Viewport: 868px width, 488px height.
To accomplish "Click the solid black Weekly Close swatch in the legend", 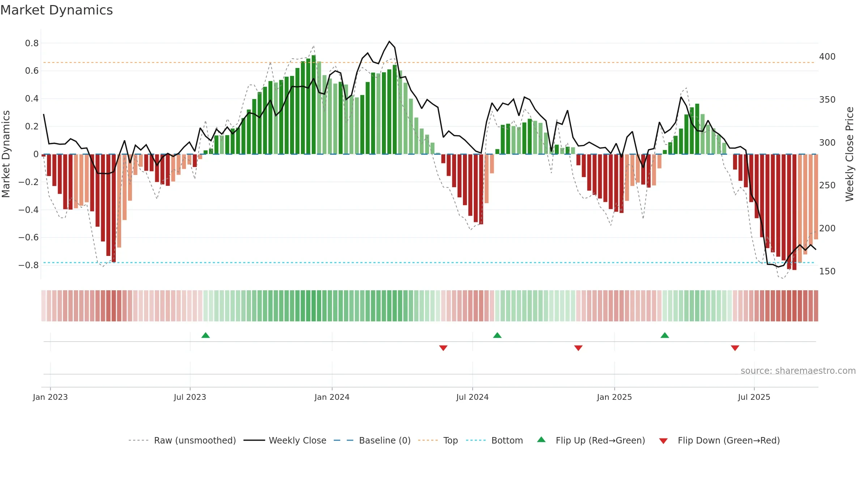I will (254, 440).
